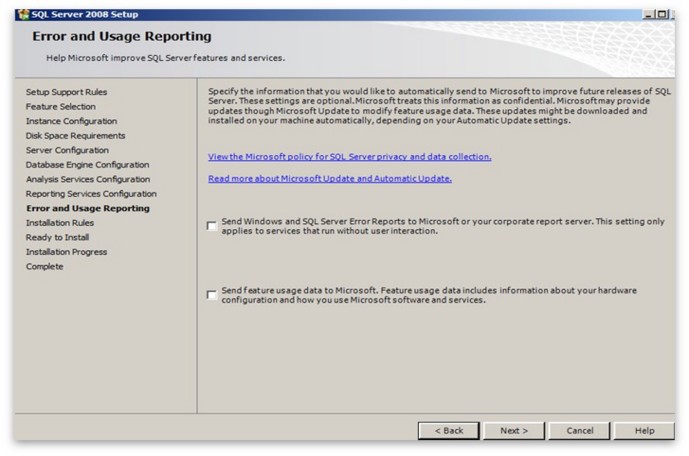Cancel the SQL Server setup
This screenshot has height=456, width=689.
(x=579, y=431)
